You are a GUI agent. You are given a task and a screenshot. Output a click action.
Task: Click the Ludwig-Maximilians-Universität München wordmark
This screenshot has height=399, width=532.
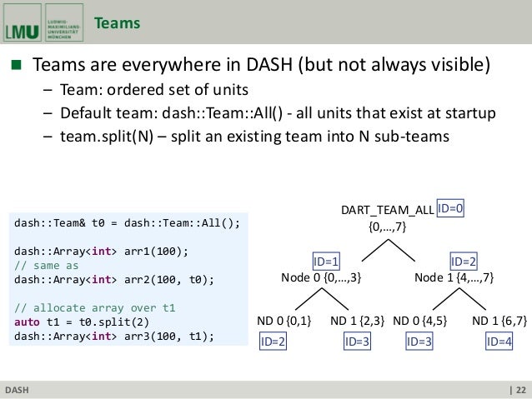(x=64, y=22)
